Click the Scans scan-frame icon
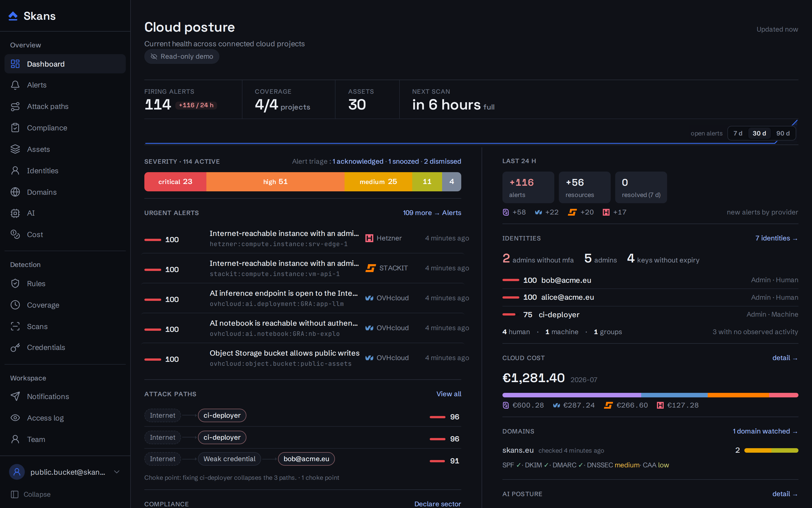 (x=15, y=326)
